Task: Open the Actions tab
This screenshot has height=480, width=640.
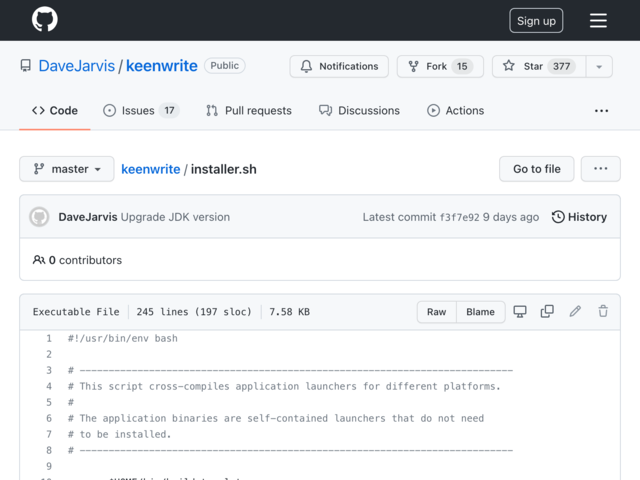Action: [x=456, y=111]
